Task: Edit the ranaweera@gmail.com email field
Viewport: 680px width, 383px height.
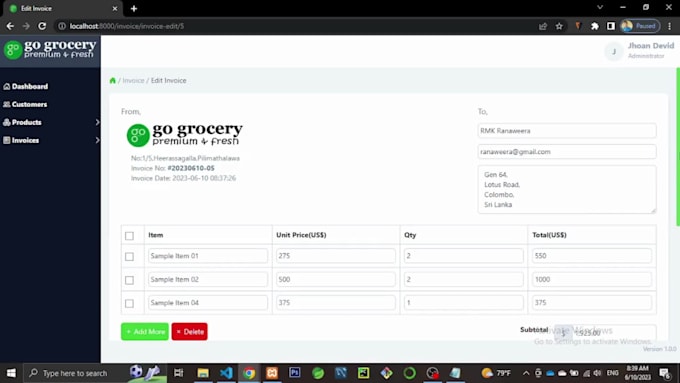Action: [567, 152]
